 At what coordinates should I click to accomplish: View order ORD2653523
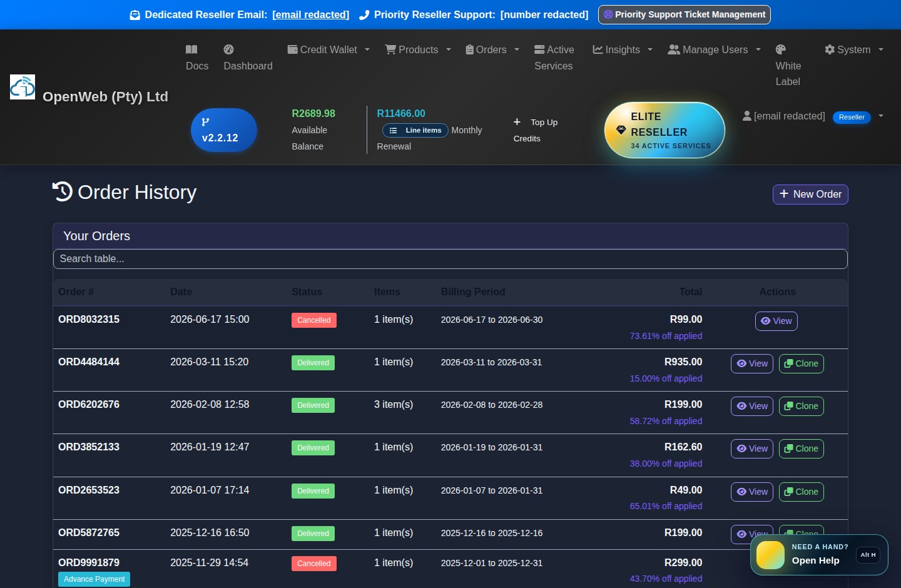coord(752,492)
